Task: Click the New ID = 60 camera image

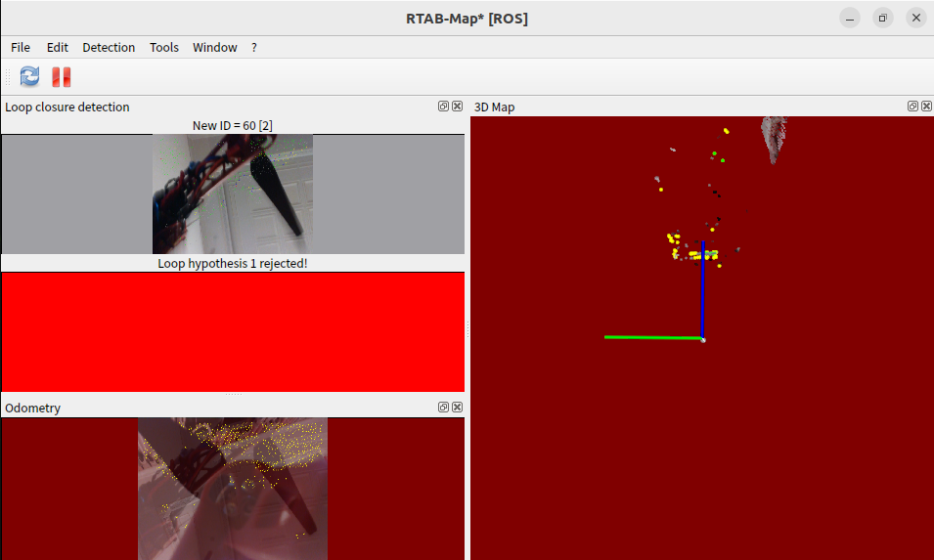Action: point(233,194)
